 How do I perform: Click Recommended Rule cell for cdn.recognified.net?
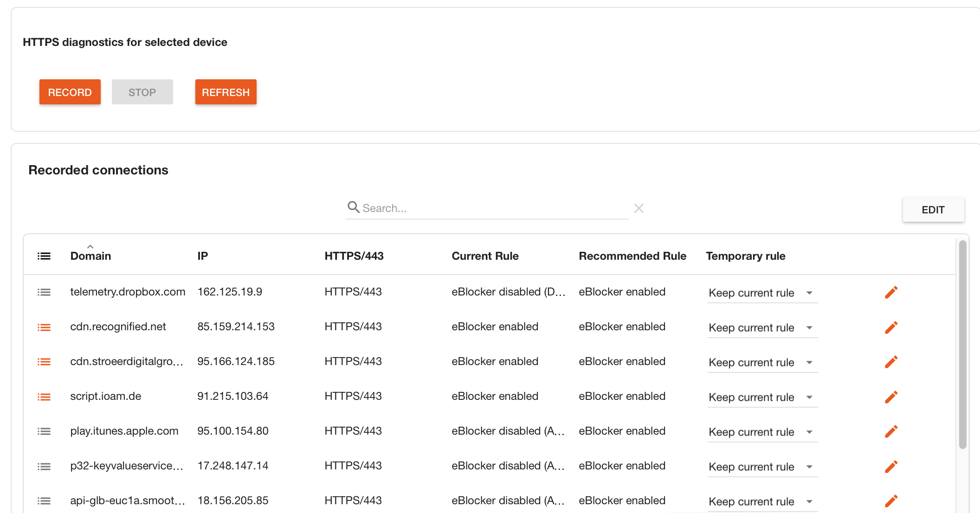point(622,327)
